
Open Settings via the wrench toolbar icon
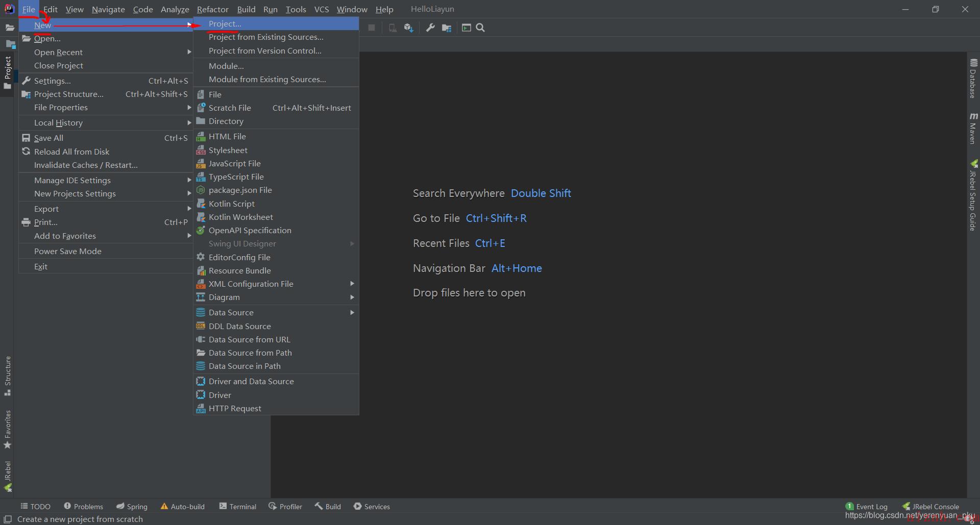click(x=430, y=28)
